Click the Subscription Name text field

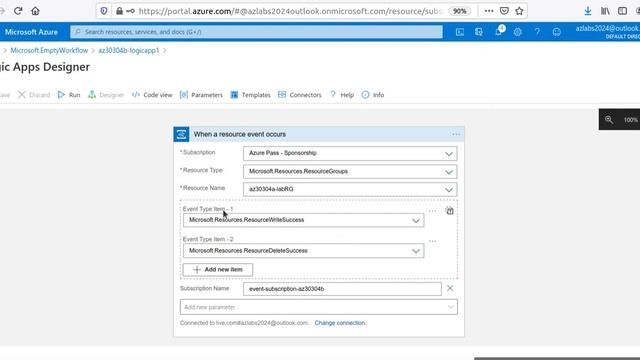click(x=342, y=289)
